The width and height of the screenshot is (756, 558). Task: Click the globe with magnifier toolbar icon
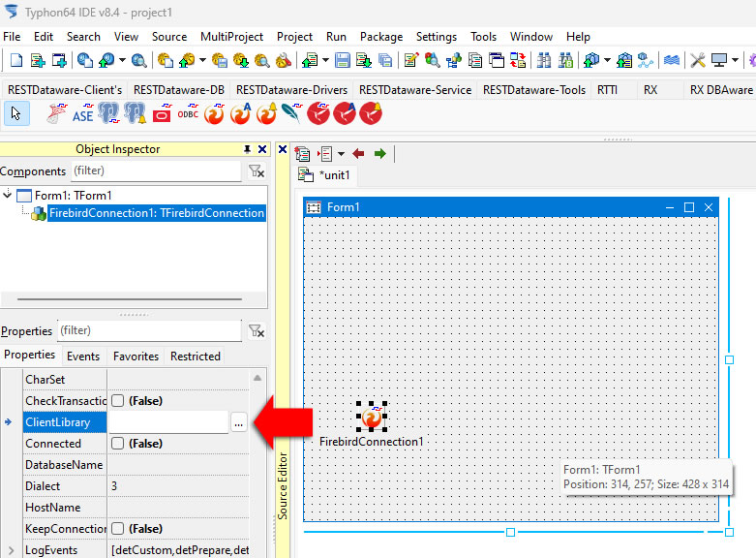click(138, 60)
